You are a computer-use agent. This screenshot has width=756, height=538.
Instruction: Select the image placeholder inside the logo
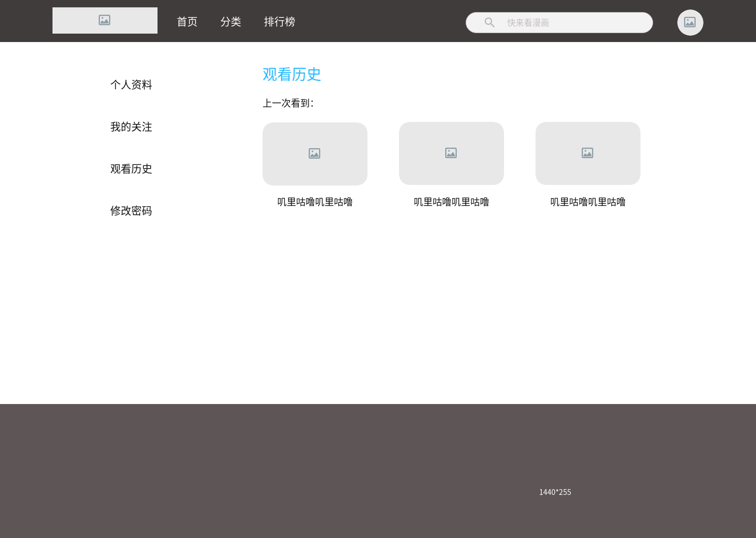coord(104,20)
